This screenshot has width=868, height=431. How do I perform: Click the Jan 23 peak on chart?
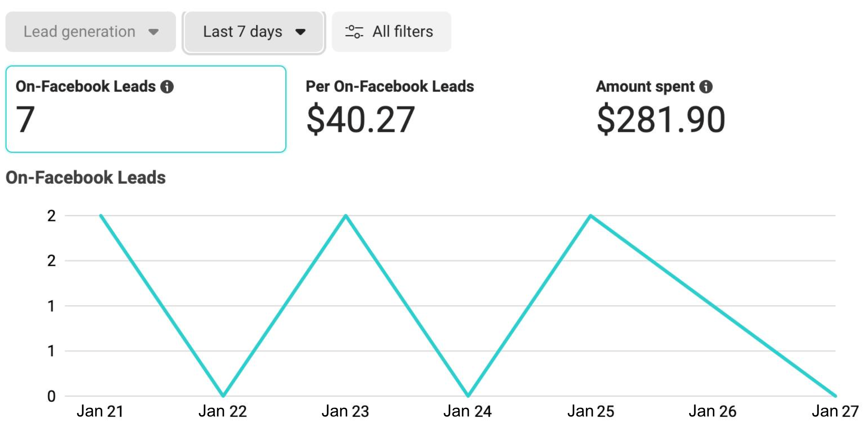coord(346,215)
